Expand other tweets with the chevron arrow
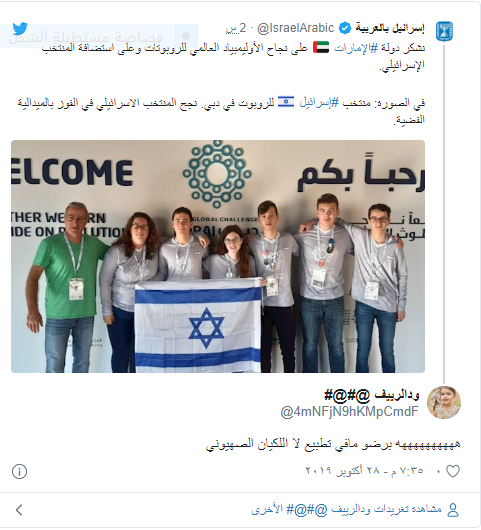 point(19,510)
